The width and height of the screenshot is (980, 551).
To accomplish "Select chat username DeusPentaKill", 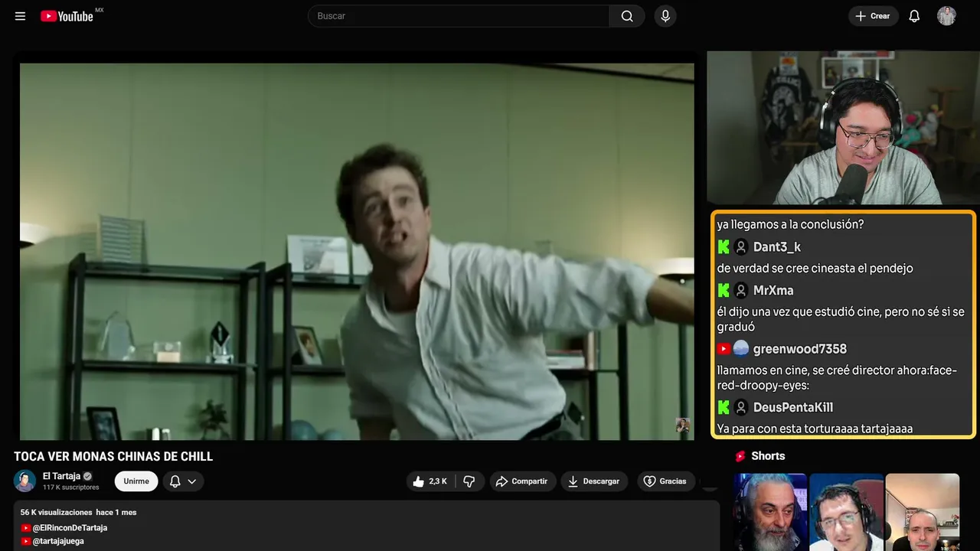I will pyautogui.click(x=793, y=408).
